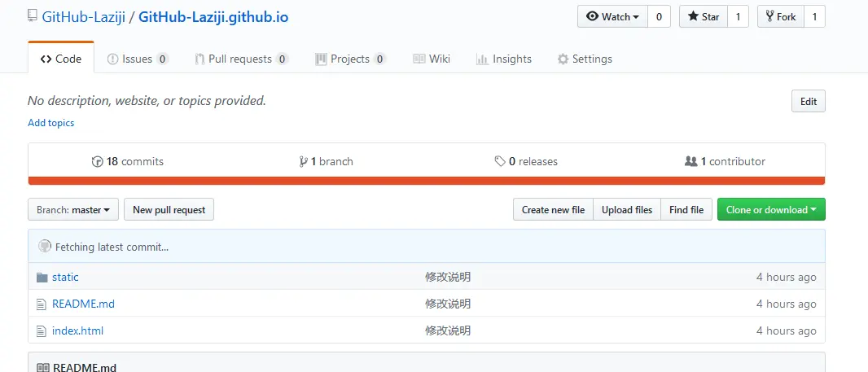The width and height of the screenshot is (868, 372).
Task: Click the Create new file button
Action: tap(553, 210)
